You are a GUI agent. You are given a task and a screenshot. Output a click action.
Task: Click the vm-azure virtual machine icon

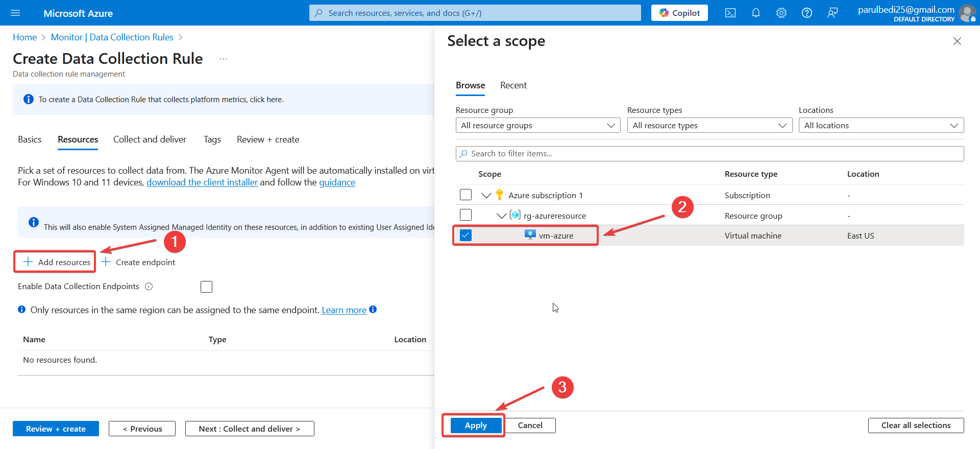530,235
